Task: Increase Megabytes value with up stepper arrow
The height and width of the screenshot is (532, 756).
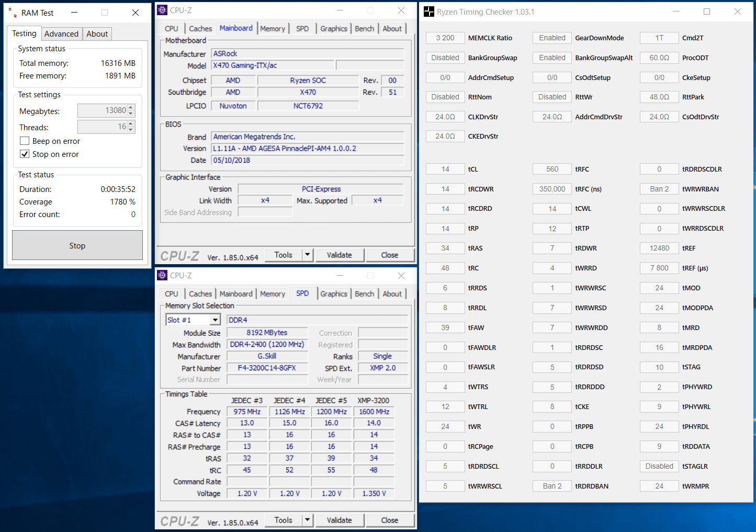Action: tap(131, 108)
